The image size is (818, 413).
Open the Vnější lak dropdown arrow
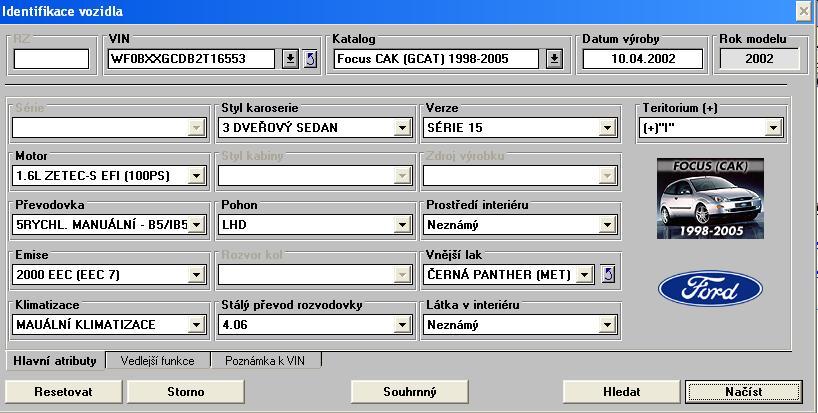tap(584, 274)
